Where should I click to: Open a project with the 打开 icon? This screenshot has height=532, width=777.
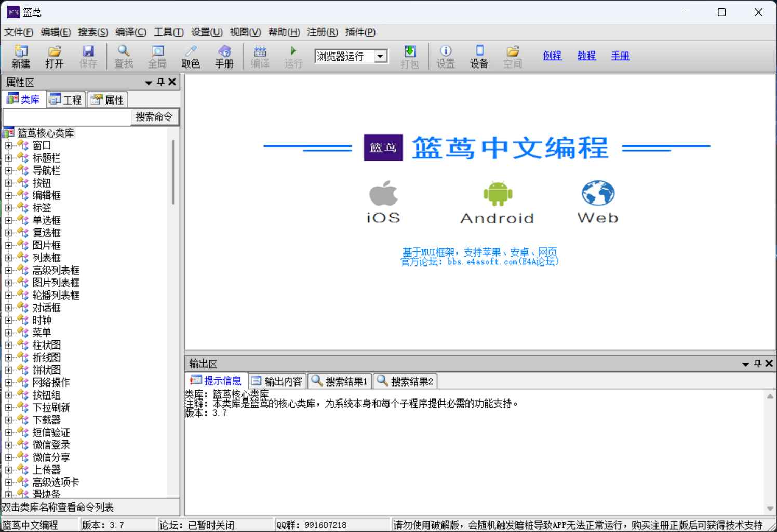tap(54, 56)
